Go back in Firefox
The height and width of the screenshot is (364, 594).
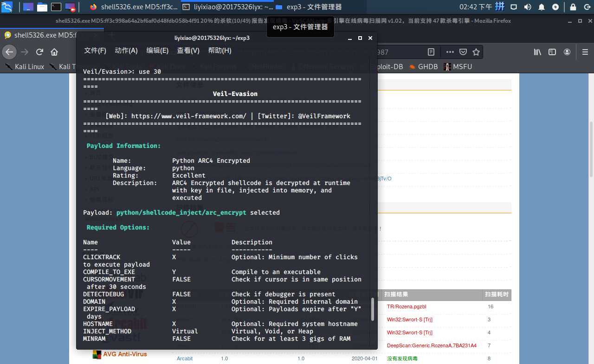click(x=9, y=52)
